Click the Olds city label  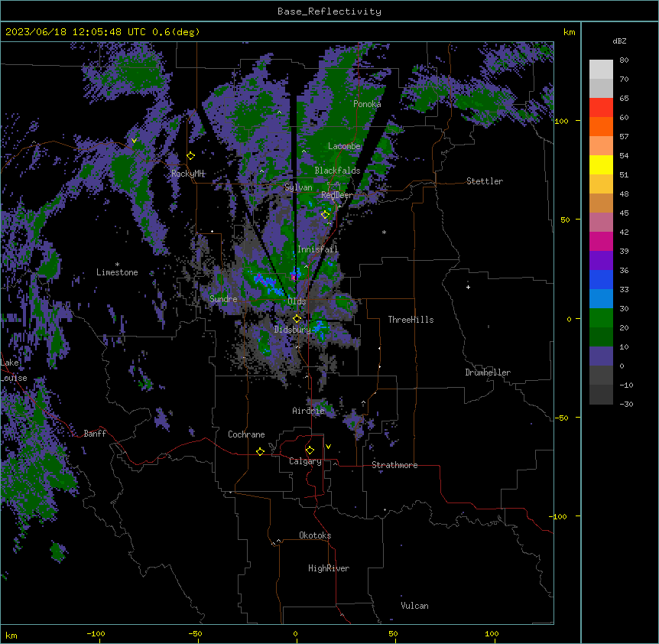point(297,301)
